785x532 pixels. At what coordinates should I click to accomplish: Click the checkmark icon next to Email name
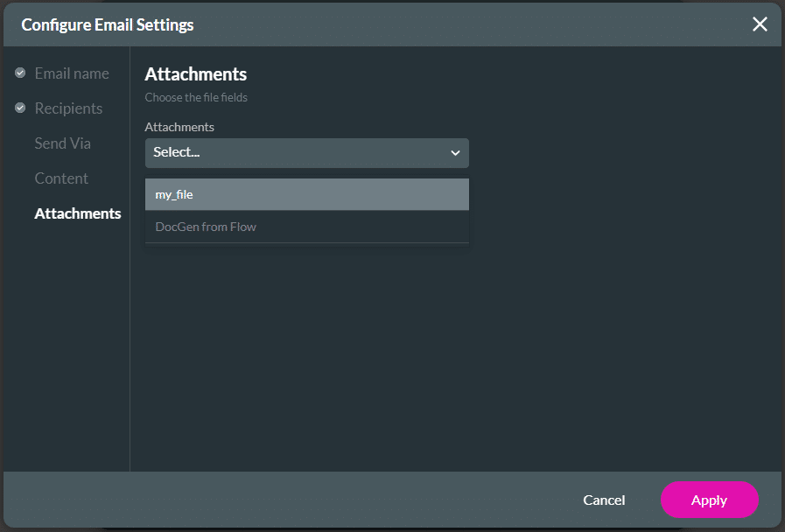pyautogui.click(x=19, y=73)
